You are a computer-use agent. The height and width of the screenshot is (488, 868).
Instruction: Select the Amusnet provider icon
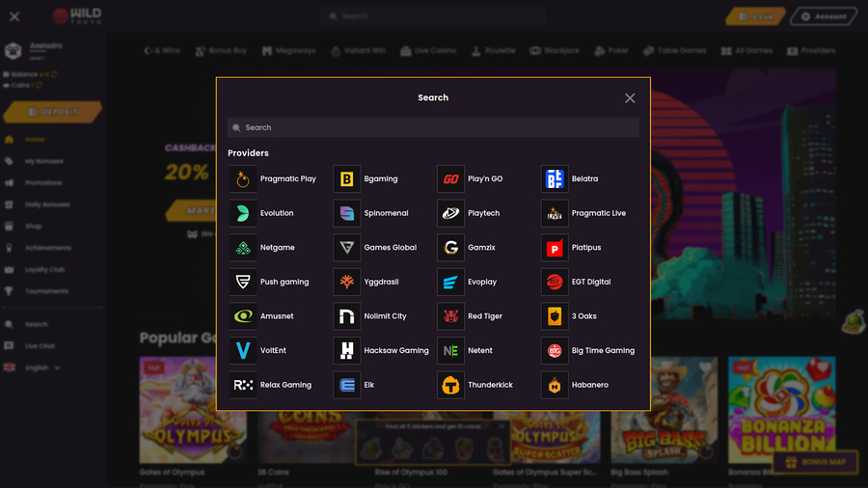[243, 316]
